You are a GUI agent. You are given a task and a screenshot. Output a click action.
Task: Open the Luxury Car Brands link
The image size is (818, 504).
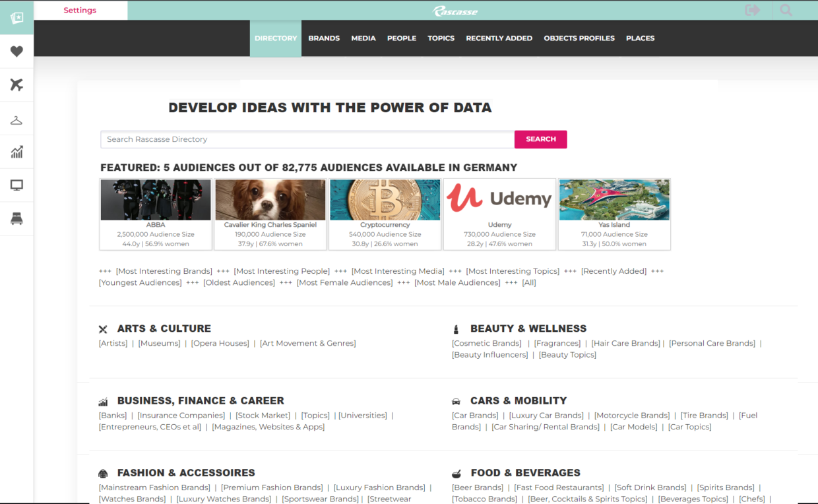[546, 416]
